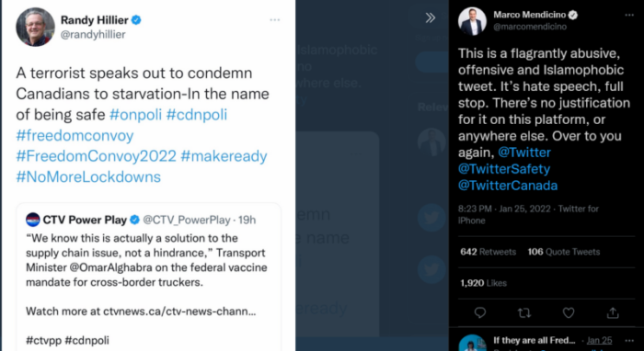Image resolution: width=644 pixels, height=351 pixels.
Task: Like Marco Mendicino's tweet with the heart icon
Action: pyautogui.click(x=569, y=312)
